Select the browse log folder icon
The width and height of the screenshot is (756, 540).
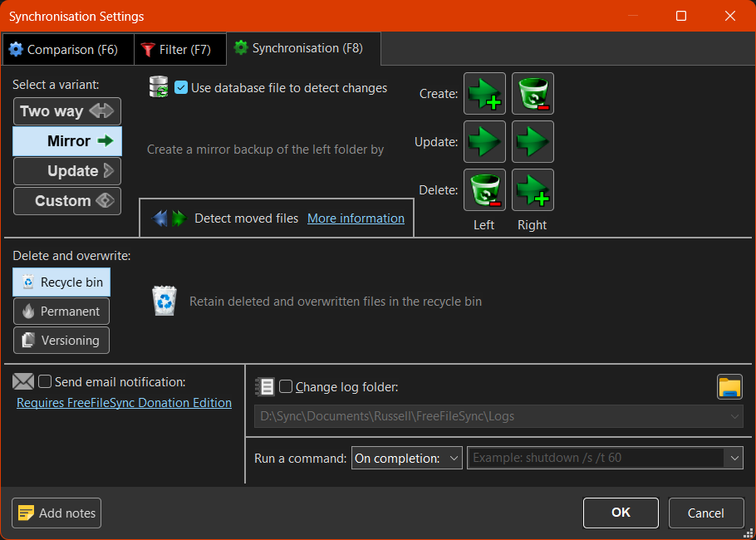tap(729, 386)
